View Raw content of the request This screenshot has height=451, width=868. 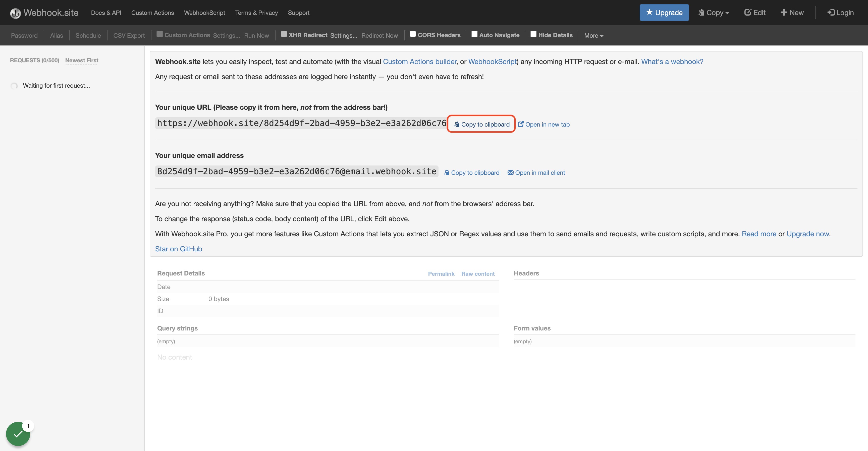[x=478, y=273]
